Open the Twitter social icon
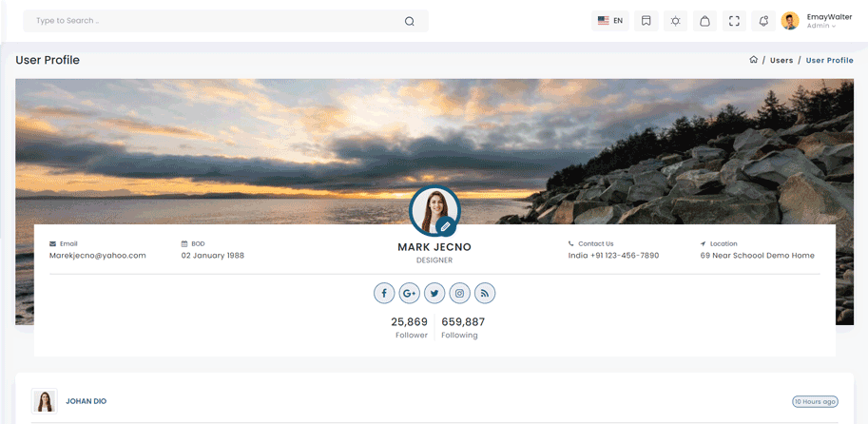The width and height of the screenshot is (868, 424). tap(434, 294)
